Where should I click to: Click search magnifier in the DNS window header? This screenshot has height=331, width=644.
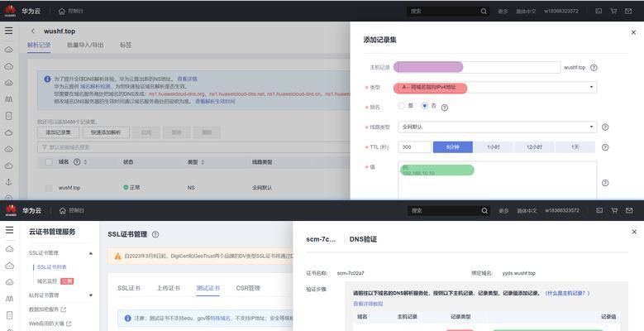pyautogui.click(x=484, y=11)
